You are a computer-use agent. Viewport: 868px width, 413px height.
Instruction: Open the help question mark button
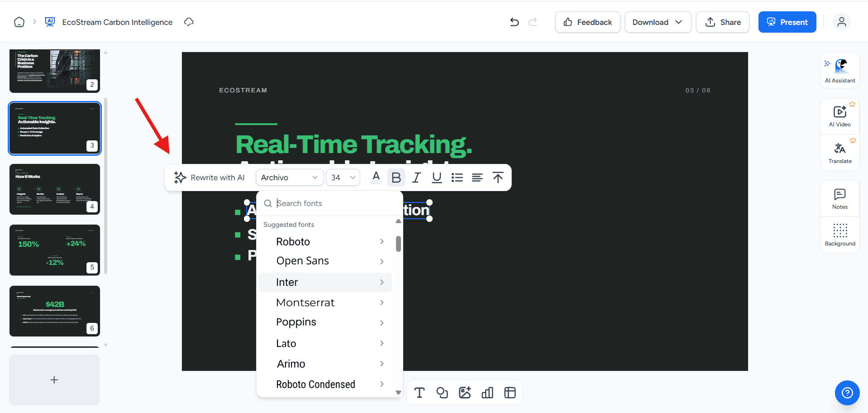click(847, 393)
